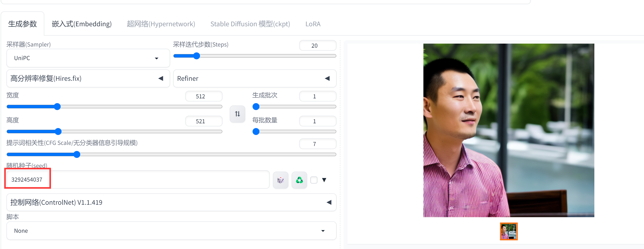The height and width of the screenshot is (249, 644).
Task: Click the Steps slider handle
Action: (197, 56)
